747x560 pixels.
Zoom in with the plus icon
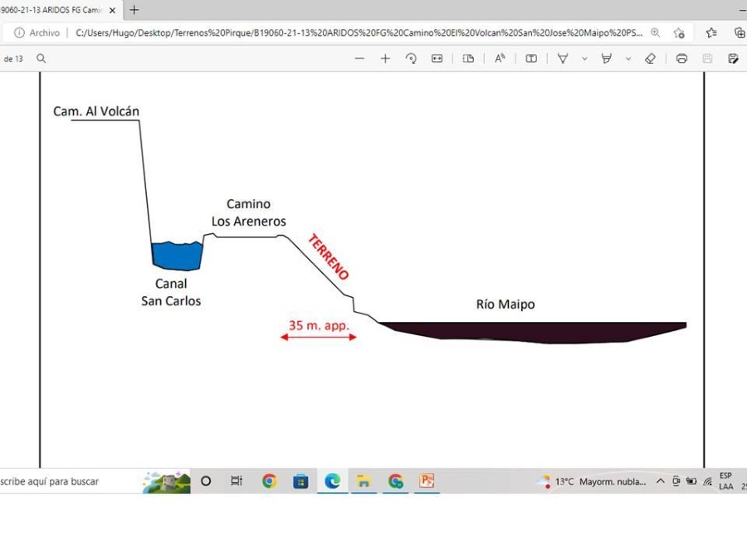click(x=385, y=59)
